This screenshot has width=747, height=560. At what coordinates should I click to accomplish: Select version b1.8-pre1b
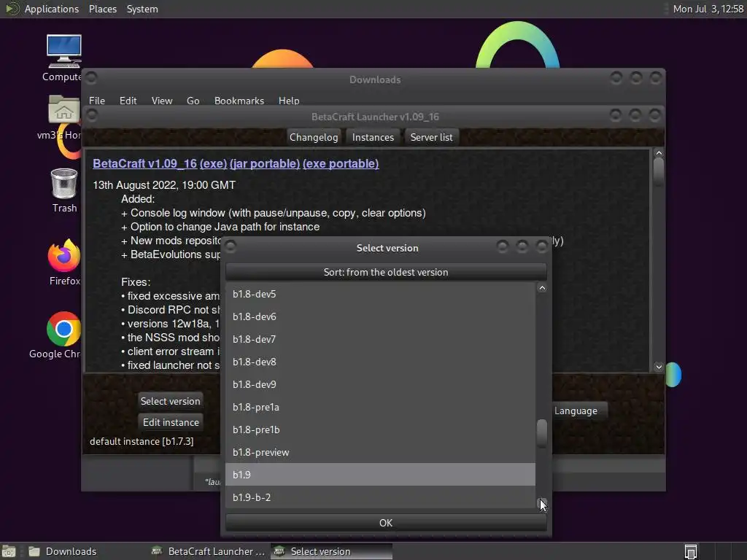380,429
